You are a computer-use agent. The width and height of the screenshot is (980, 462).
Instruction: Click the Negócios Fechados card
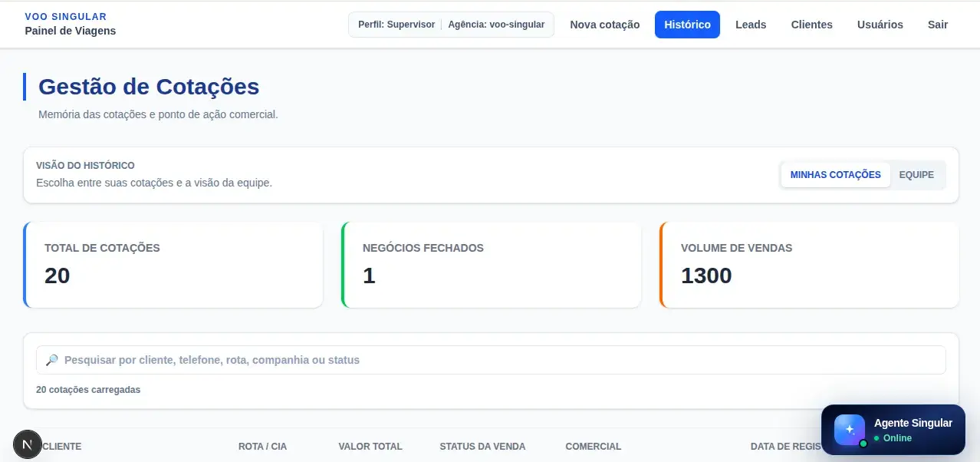pyautogui.click(x=491, y=265)
